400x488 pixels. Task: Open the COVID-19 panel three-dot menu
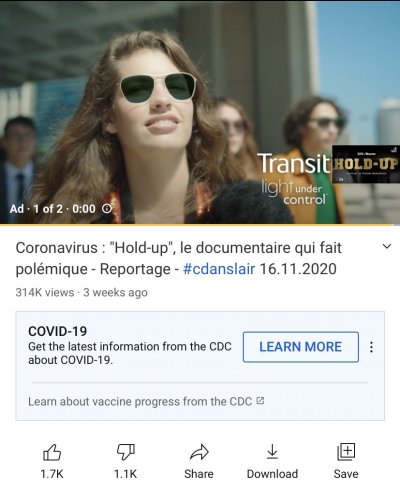pyautogui.click(x=371, y=347)
